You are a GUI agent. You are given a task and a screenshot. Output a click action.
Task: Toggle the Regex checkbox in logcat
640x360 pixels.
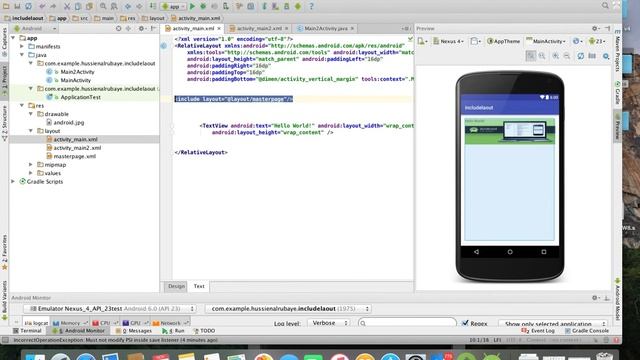point(465,323)
